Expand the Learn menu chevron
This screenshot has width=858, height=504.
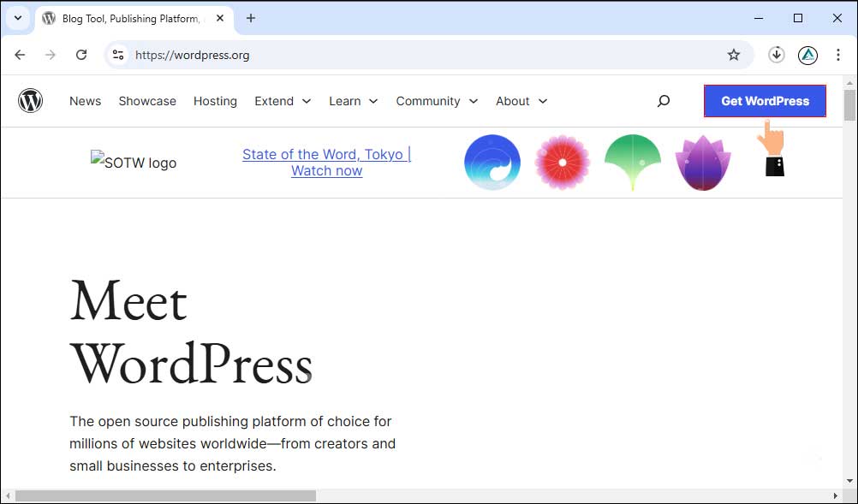[373, 101]
